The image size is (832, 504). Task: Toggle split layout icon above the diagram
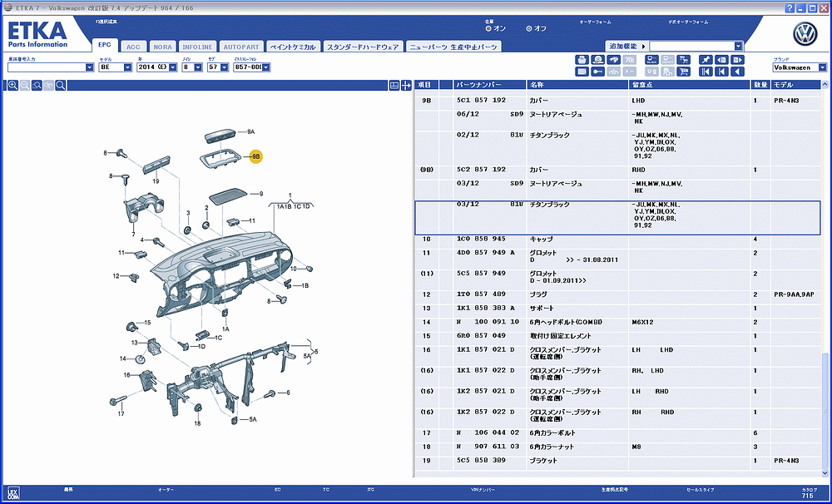click(394, 86)
